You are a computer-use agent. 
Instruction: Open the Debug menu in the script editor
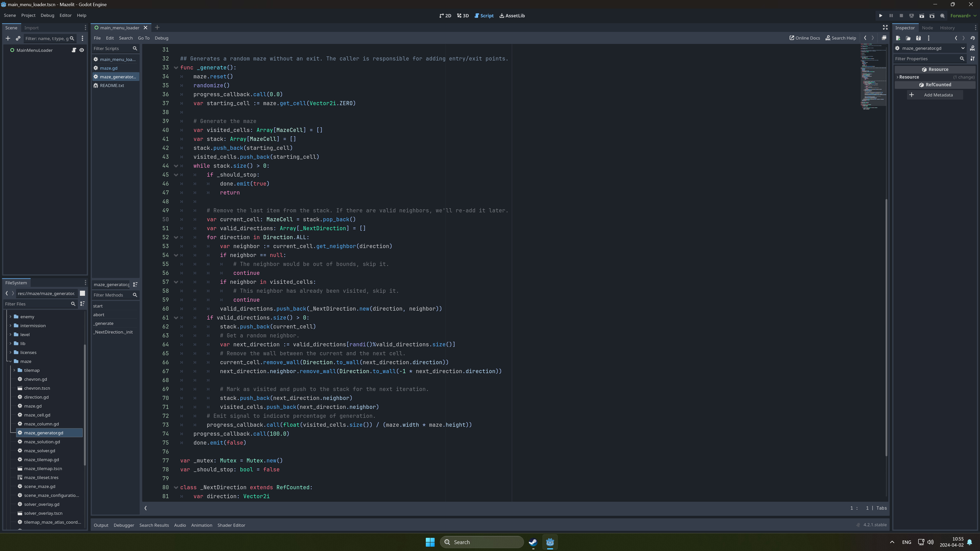[x=161, y=38]
